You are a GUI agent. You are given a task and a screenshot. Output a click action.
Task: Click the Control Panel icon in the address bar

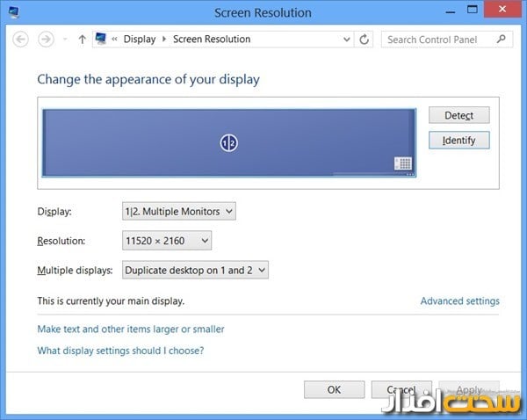click(x=101, y=40)
